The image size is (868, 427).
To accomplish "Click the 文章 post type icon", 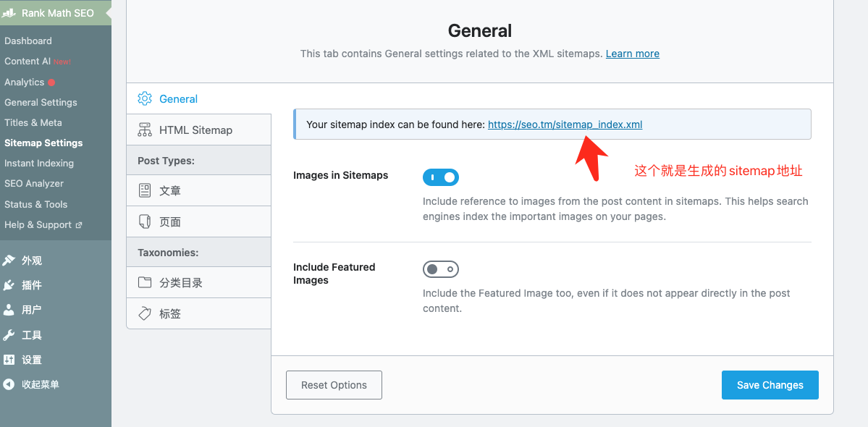I will [145, 190].
